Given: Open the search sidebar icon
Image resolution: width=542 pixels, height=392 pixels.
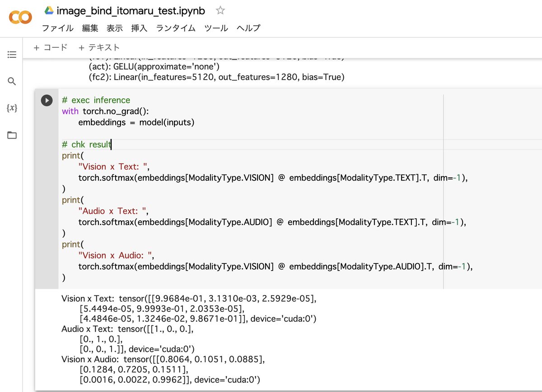Looking at the screenshot, I should (x=12, y=82).
